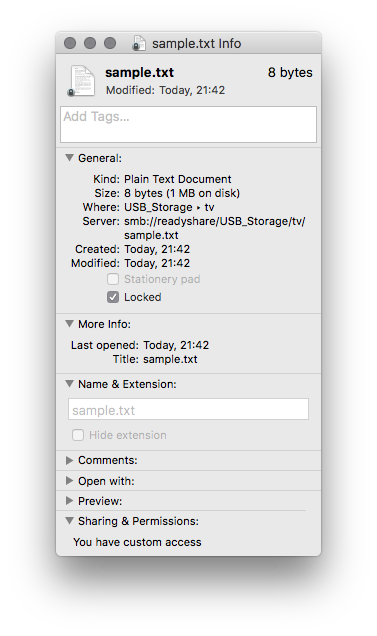377x636 pixels.
Task: Expand the Preview section
Action: (69, 501)
